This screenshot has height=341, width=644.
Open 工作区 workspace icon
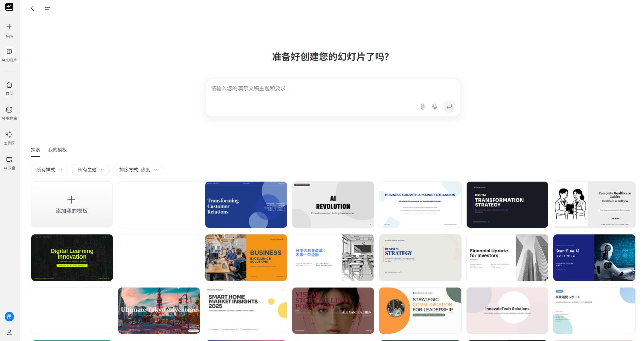click(9, 135)
